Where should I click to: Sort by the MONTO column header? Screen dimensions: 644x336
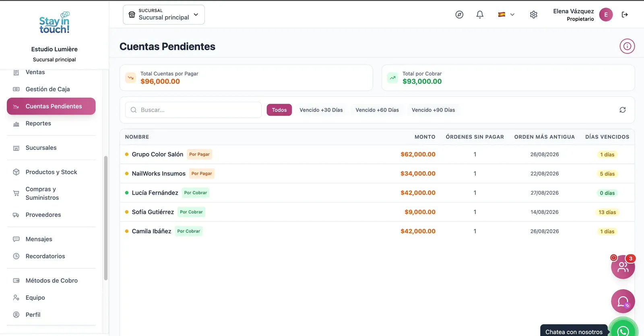[425, 137]
